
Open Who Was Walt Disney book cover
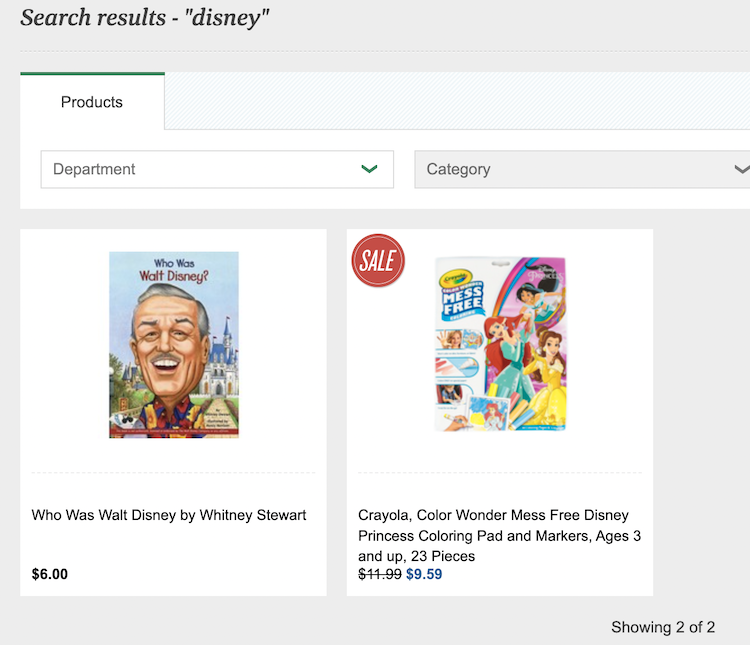[x=174, y=345]
